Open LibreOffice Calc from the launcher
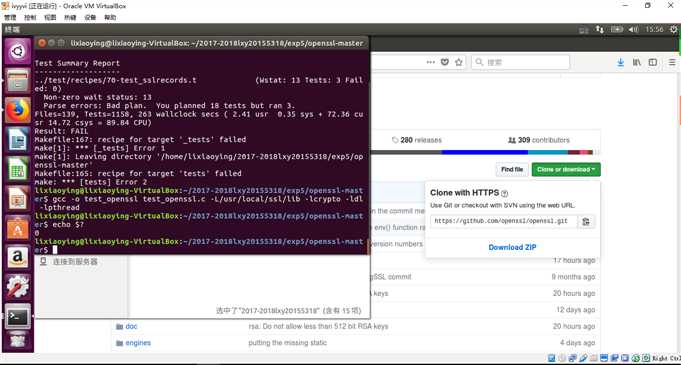Image resolution: width=681 pixels, height=365 pixels. [18, 169]
